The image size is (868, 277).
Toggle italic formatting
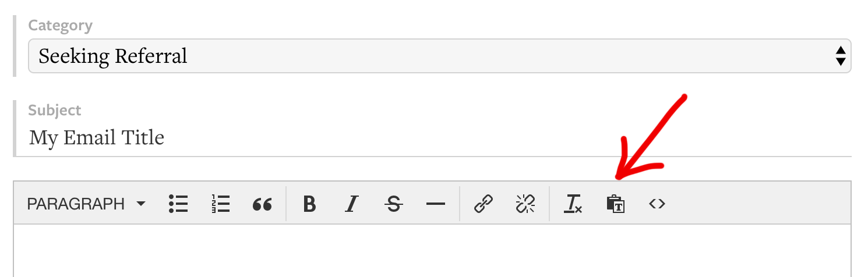[351, 204]
